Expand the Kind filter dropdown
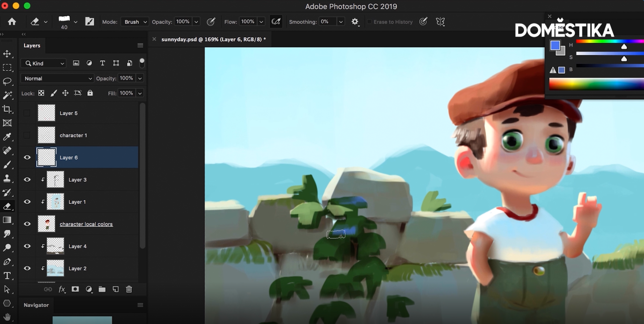This screenshot has width=644, height=324. click(x=44, y=63)
